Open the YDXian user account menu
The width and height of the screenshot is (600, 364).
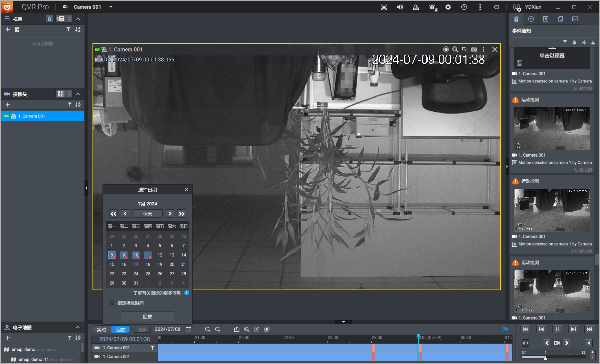click(528, 7)
